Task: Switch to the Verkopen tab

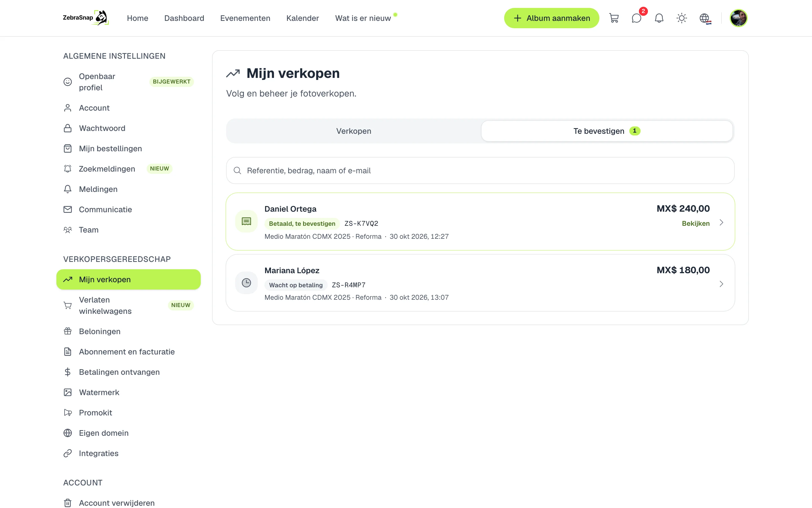Action: [354, 131]
